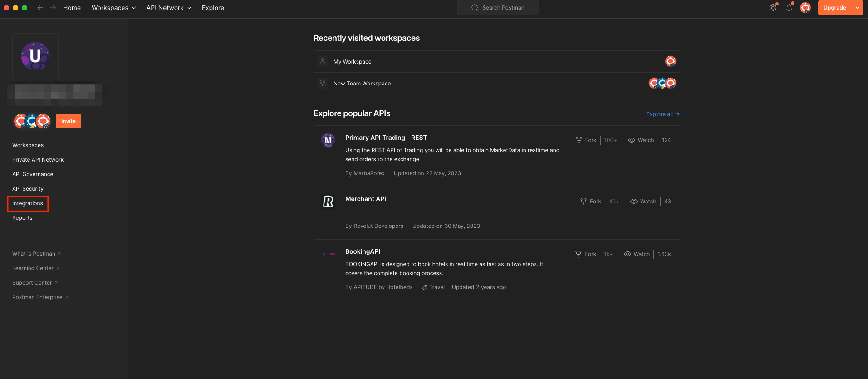Image resolution: width=868 pixels, height=379 pixels.
Task: Follow the Support Center link
Action: click(35, 283)
